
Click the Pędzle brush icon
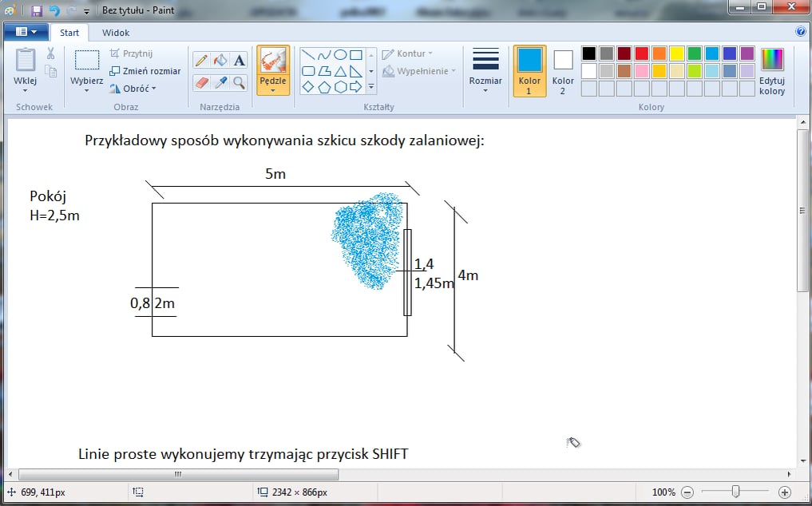click(x=273, y=60)
